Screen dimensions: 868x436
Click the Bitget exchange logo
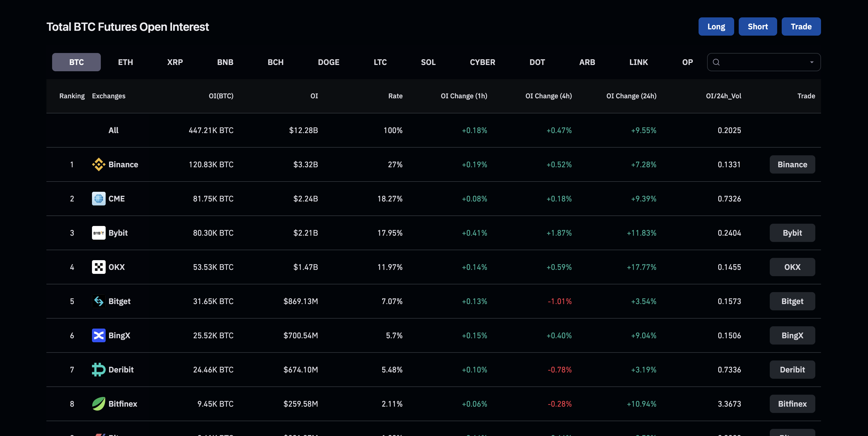pyautogui.click(x=99, y=301)
